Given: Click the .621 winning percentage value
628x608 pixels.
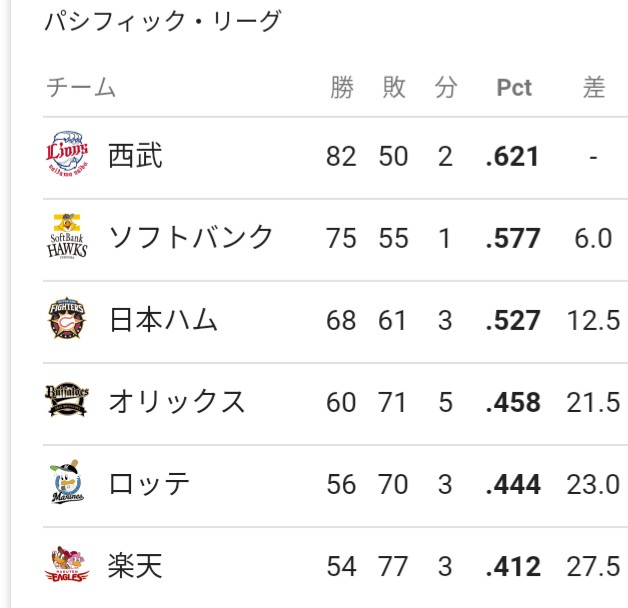Looking at the screenshot, I should point(512,156).
